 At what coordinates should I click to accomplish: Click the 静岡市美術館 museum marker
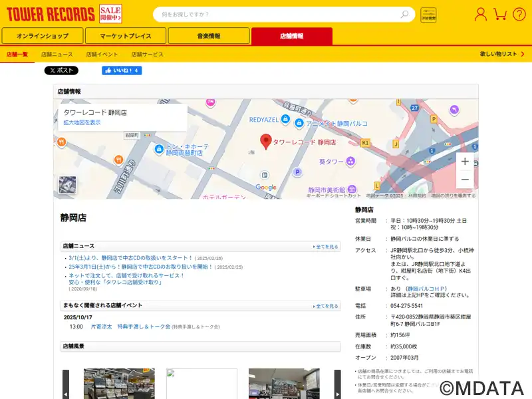click(x=352, y=189)
